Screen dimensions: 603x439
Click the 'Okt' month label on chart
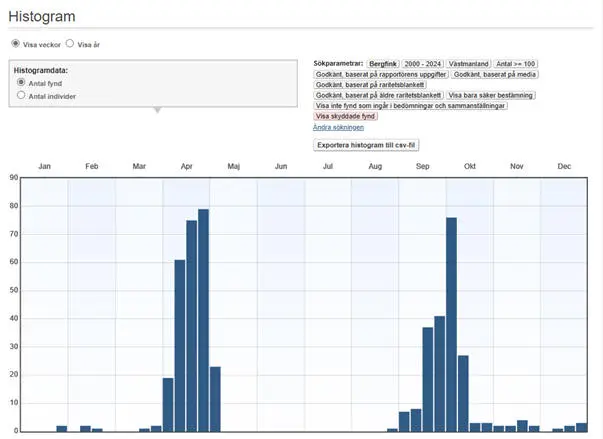pyautogui.click(x=469, y=166)
